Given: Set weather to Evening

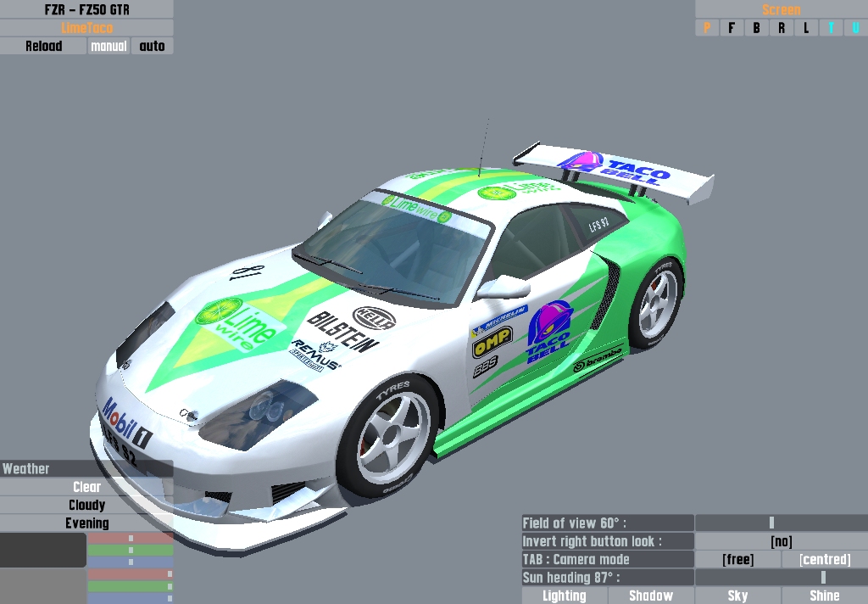Looking at the screenshot, I should click(x=86, y=523).
